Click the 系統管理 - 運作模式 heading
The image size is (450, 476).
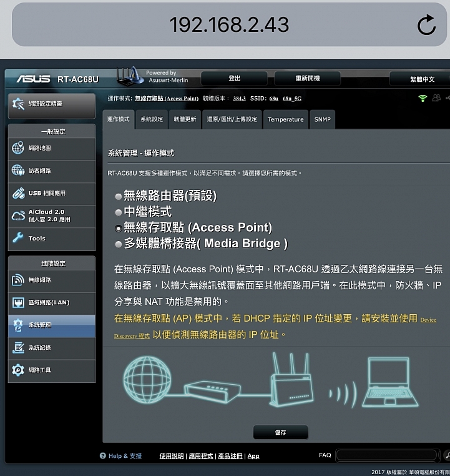tap(141, 153)
